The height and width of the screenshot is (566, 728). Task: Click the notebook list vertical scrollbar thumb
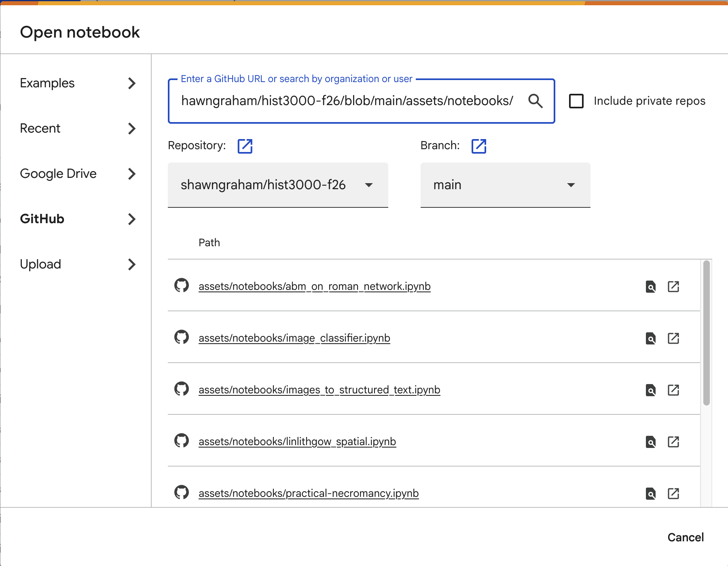pyautogui.click(x=707, y=333)
